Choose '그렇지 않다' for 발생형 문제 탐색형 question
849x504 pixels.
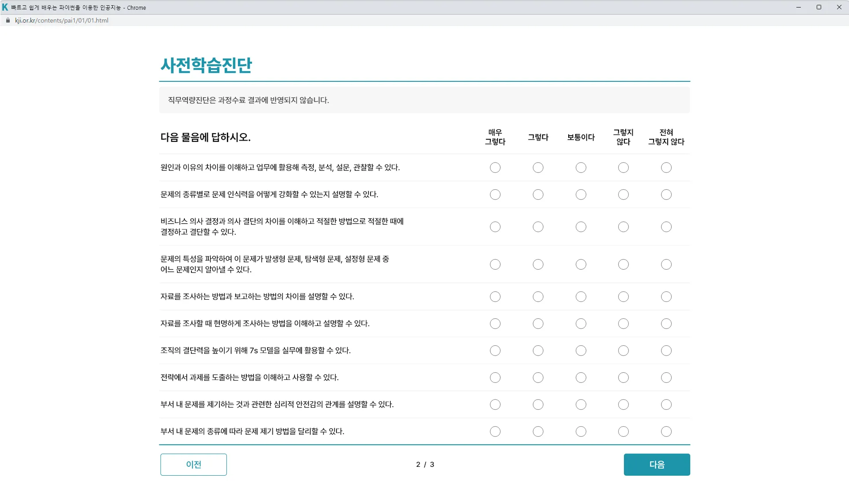(623, 264)
